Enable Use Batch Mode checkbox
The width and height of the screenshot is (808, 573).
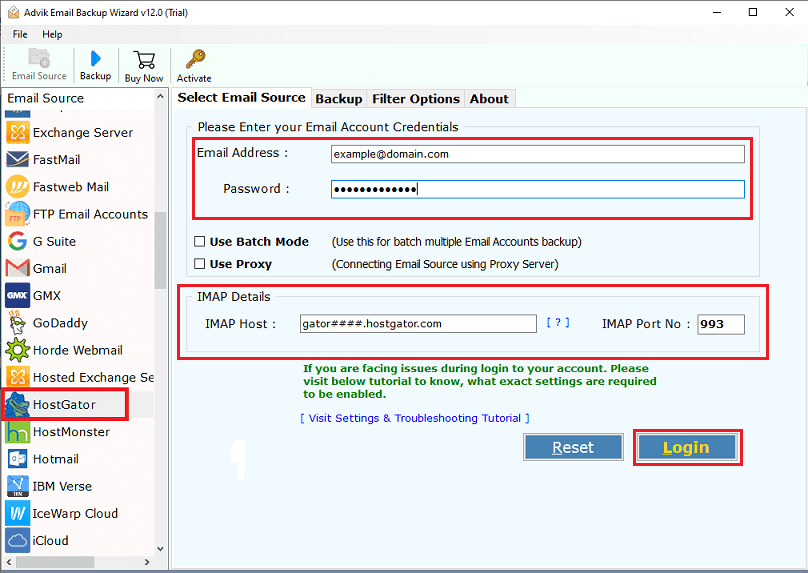pos(199,241)
